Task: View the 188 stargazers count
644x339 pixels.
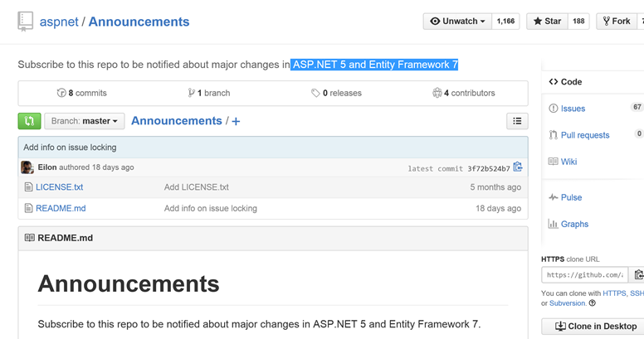Action: click(578, 22)
